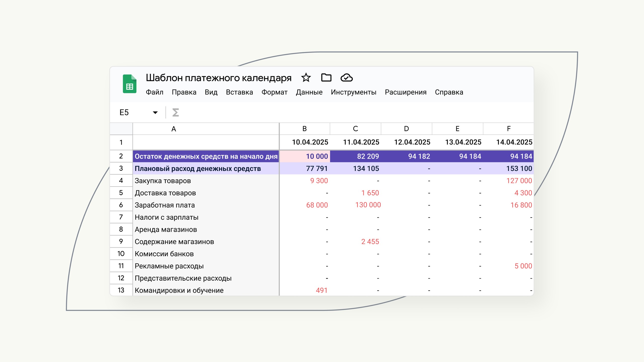Select cell Остаток денежных средств на начало дня
644x362 pixels.
[x=206, y=156]
